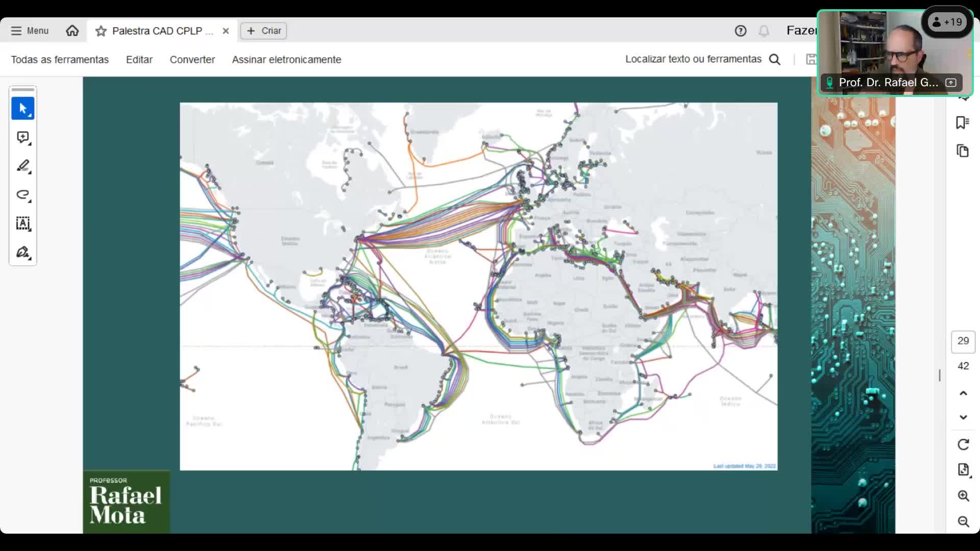Screen dimensions: 980x551
Task: Open the bookmarks panel icon
Action: click(x=963, y=122)
